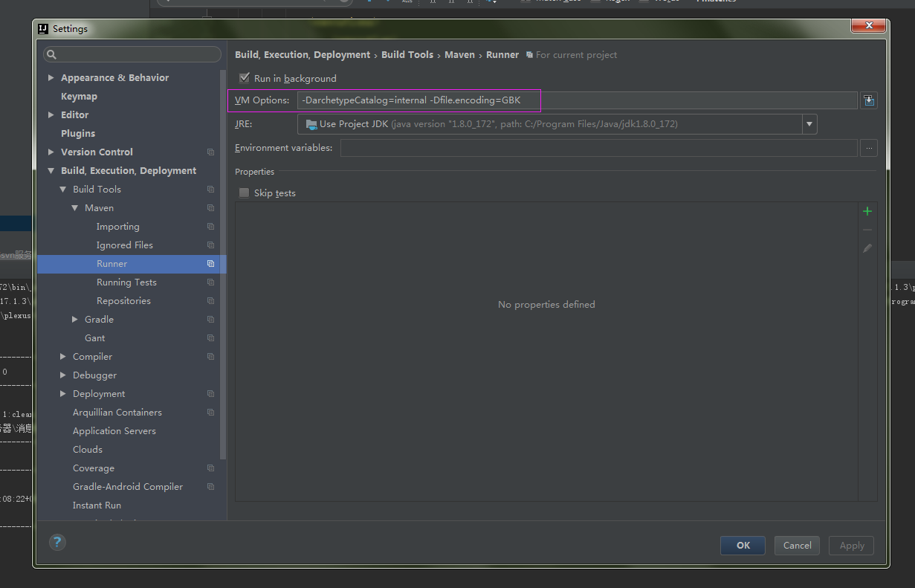Open Environment variables browse button
915x588 pixels.
tap(868, 148)
